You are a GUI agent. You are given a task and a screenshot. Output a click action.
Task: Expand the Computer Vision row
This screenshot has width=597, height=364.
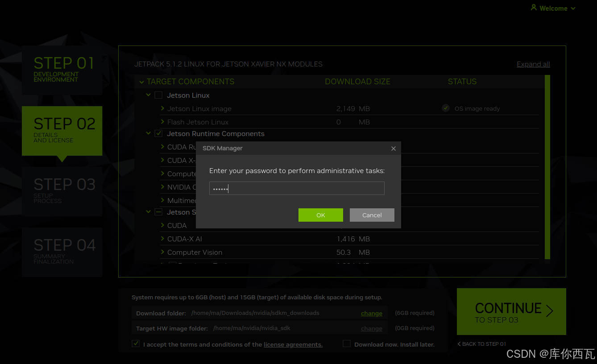pos(162,252)
